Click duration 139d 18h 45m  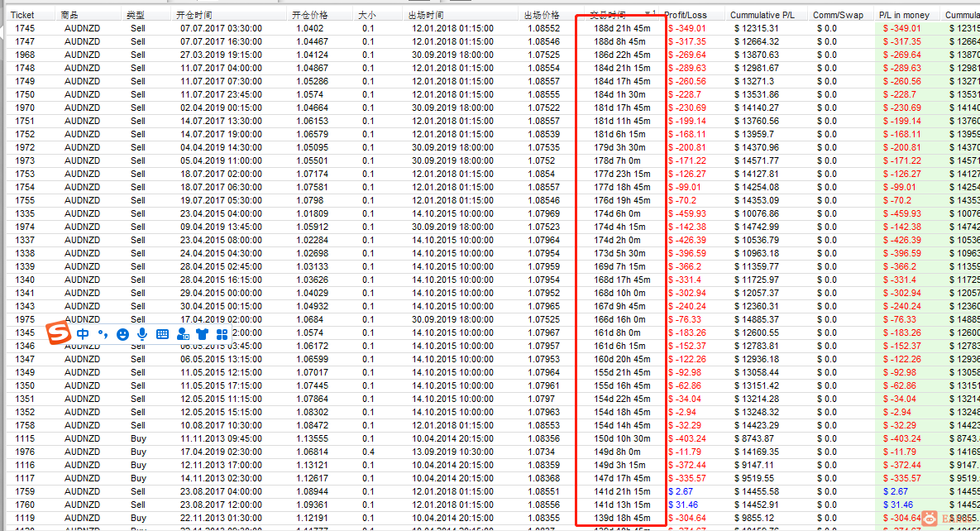tap(622, 518)
